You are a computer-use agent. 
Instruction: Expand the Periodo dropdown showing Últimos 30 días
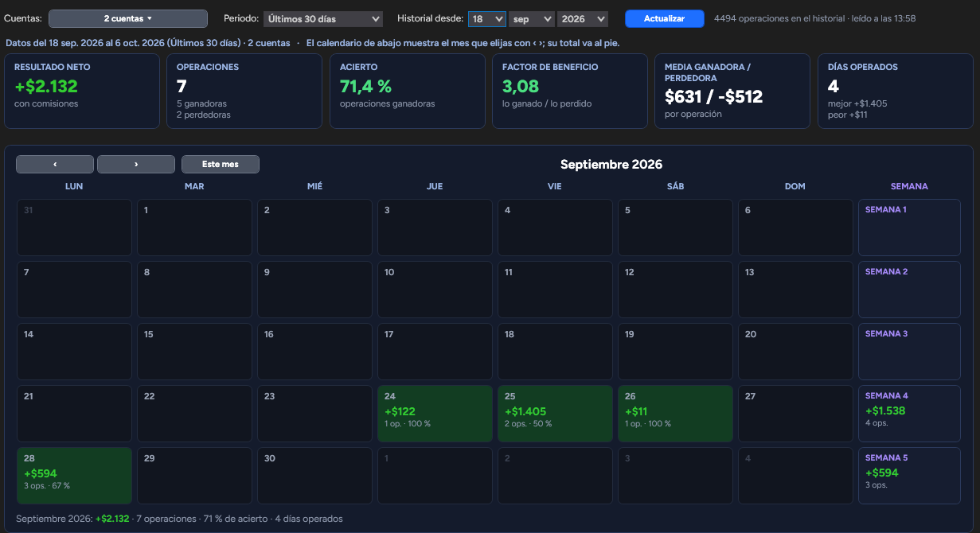[323, 18]
